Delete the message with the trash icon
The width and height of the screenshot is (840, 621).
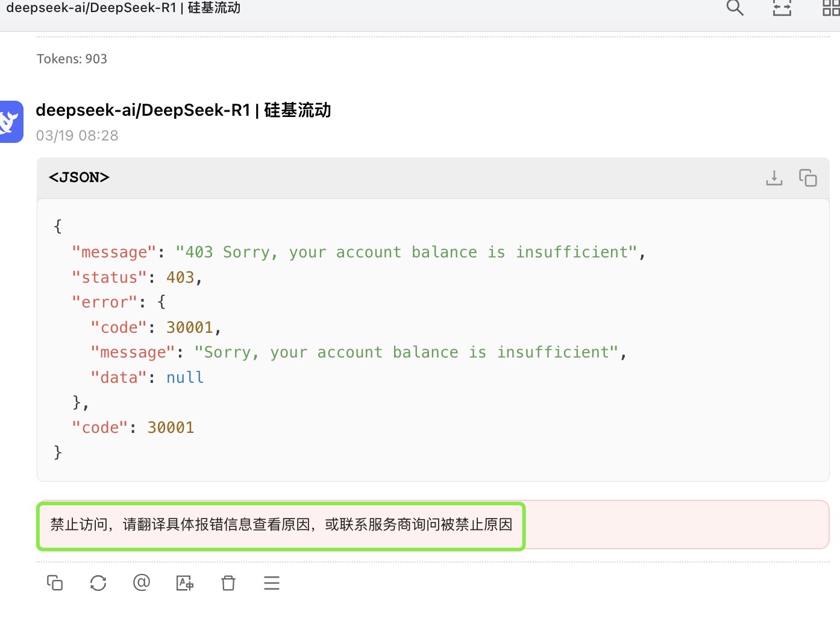228,583
